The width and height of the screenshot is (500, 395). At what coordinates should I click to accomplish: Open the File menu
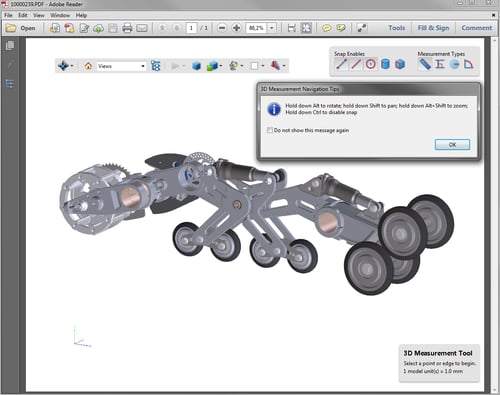click(x=8, y=15)
